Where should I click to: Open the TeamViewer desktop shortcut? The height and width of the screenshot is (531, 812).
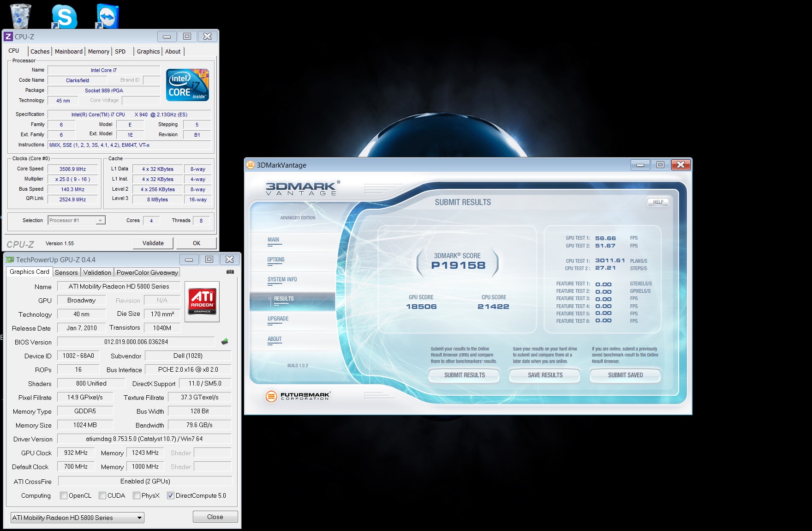pyautogui.click(x=107, y=16)
